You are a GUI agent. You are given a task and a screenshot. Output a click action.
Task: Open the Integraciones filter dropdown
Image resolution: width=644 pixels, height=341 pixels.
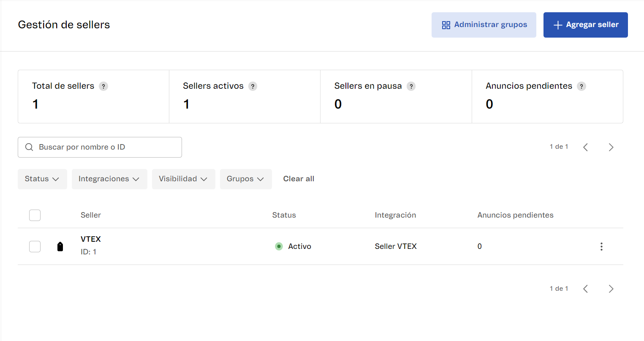(109, 179)
